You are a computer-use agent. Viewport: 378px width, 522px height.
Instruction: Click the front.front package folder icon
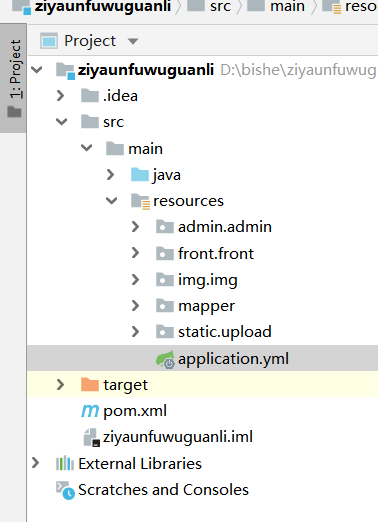(165, 253)
